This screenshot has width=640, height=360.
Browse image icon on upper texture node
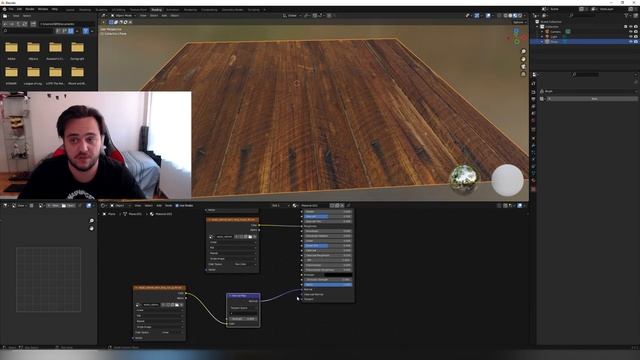tap(211, 236)
